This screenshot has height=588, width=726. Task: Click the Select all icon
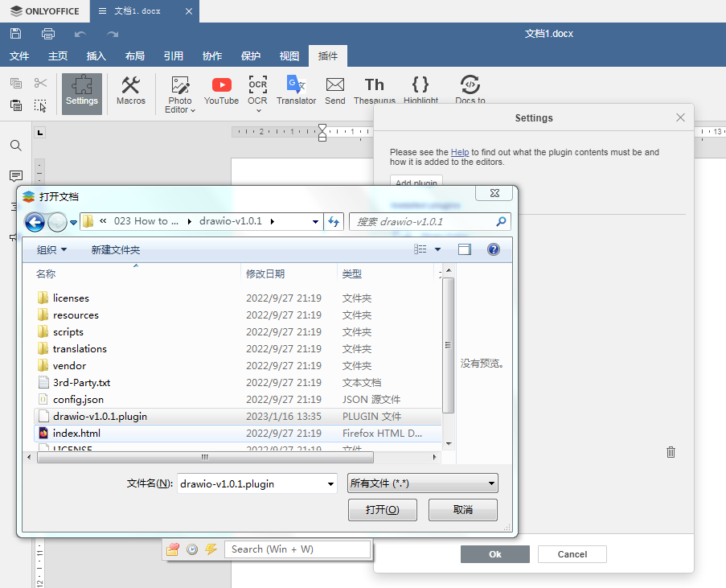coord(40,105)
